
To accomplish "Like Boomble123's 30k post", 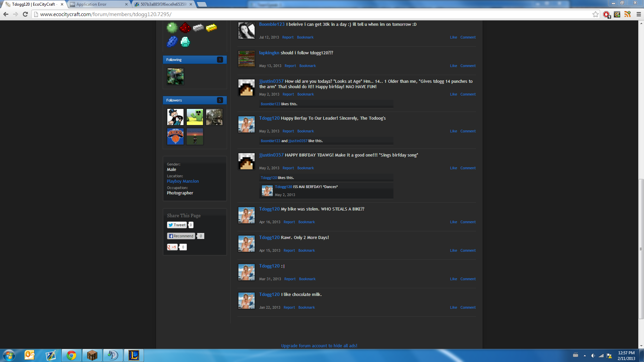I will [453, 38].
